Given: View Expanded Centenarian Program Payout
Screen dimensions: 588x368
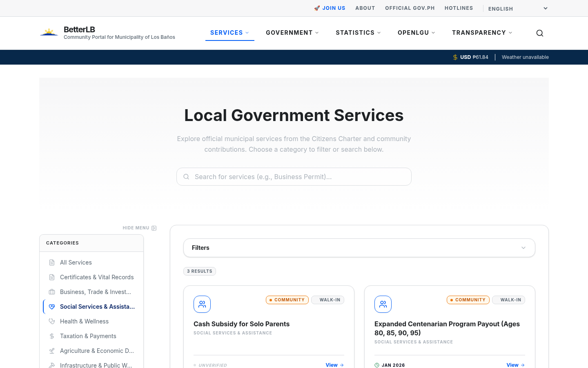Looking at the screenshot, I should (x=516, y=365).
